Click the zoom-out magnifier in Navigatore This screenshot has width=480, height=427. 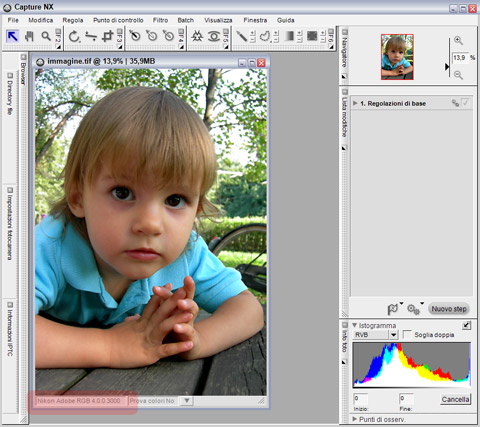pos(458,75)
